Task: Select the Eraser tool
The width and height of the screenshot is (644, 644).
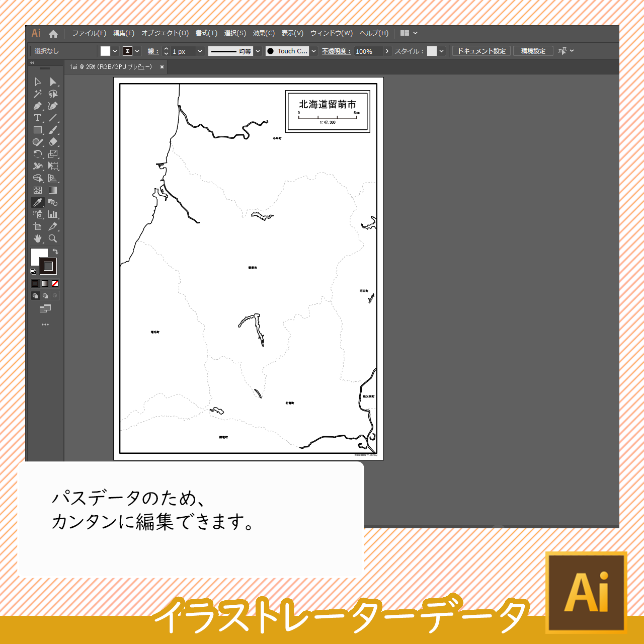Action: point(53,142)
